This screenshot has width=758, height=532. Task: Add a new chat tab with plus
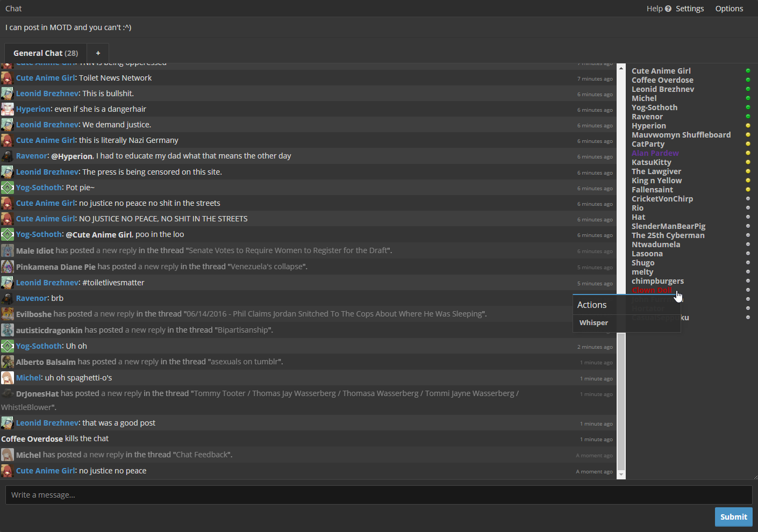(98, 53)
